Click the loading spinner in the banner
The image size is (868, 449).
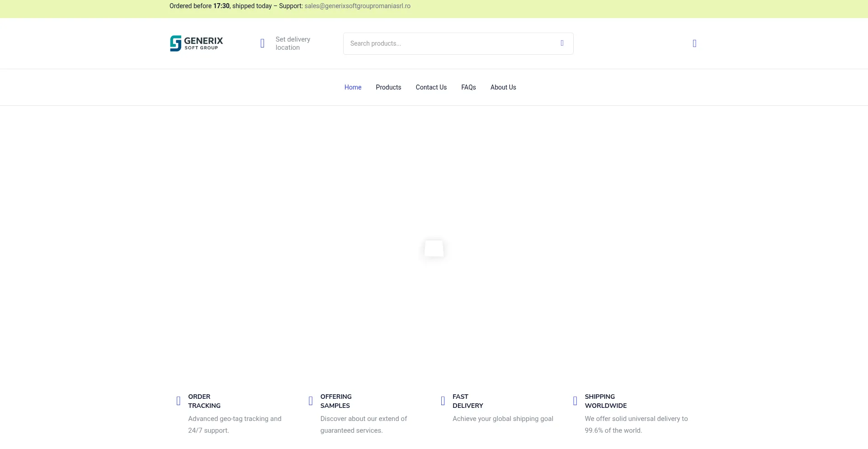434,248
